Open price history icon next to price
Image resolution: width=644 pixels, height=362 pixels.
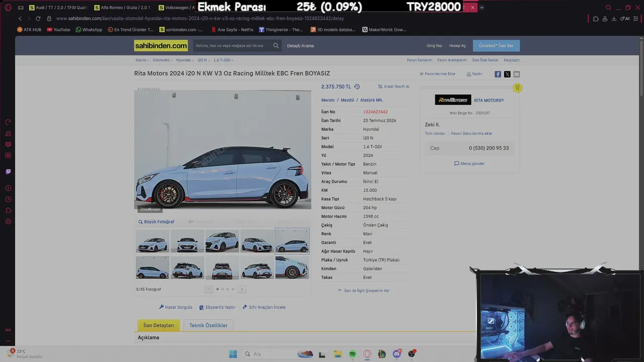357,86
